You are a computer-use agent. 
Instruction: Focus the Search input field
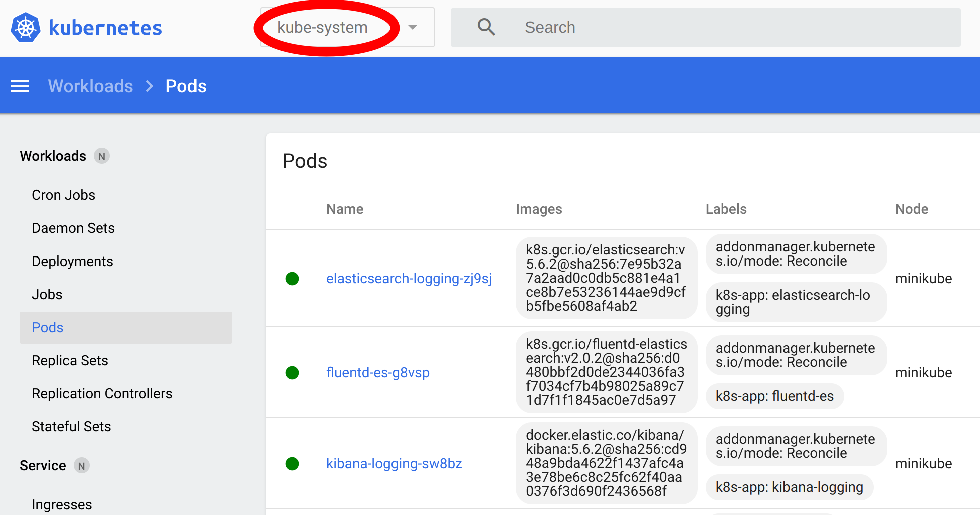pyautogui.click(x=705, y=27)
